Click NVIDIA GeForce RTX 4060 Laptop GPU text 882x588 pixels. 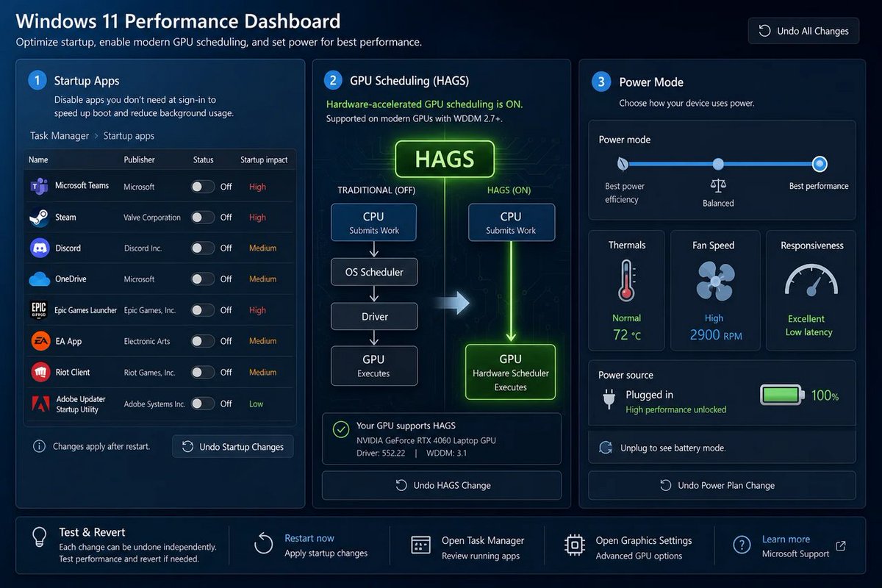tap(425, 440)
